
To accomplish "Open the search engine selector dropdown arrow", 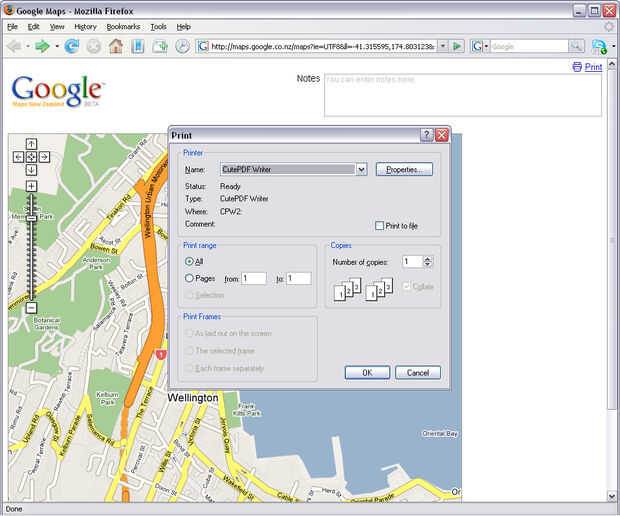I will click(486, 46).
